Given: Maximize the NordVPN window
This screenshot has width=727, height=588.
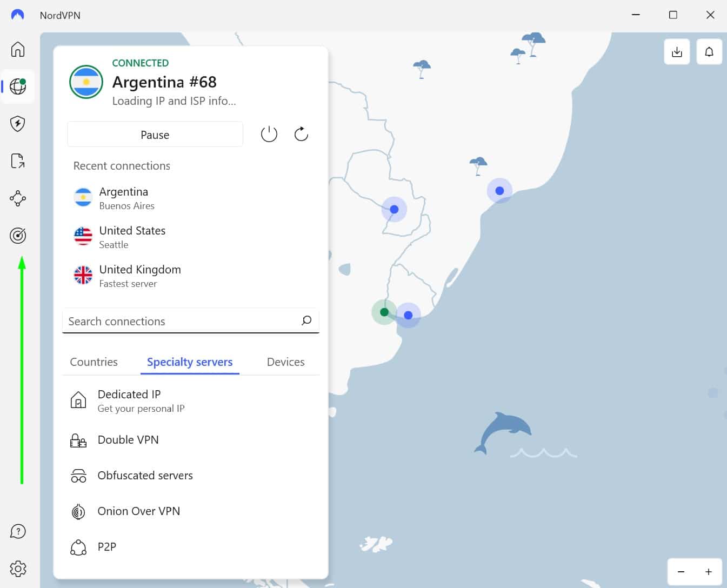Looking at the screenshot, I should pos(673,15).
